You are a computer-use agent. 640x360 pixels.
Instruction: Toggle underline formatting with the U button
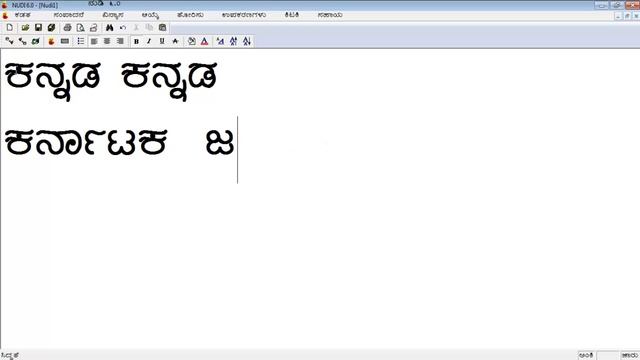(162, 41)
